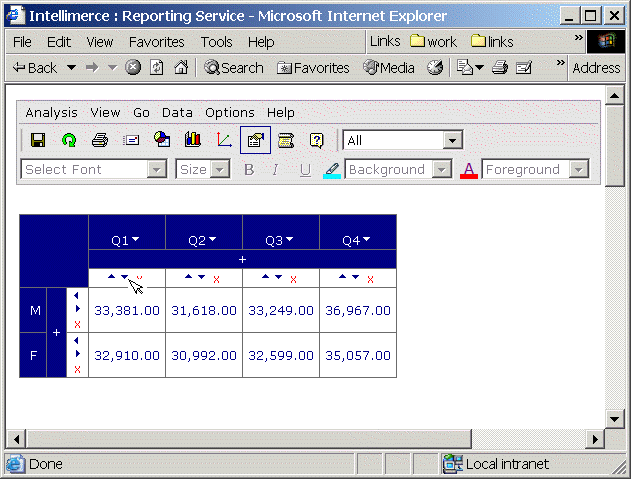Open the bar chart view icon
This screenshot has height=479, width=631.
coord(193,139)
